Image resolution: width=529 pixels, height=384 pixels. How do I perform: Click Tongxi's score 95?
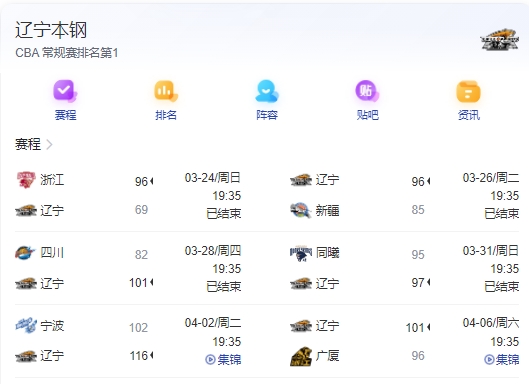(x=418, y=254)
